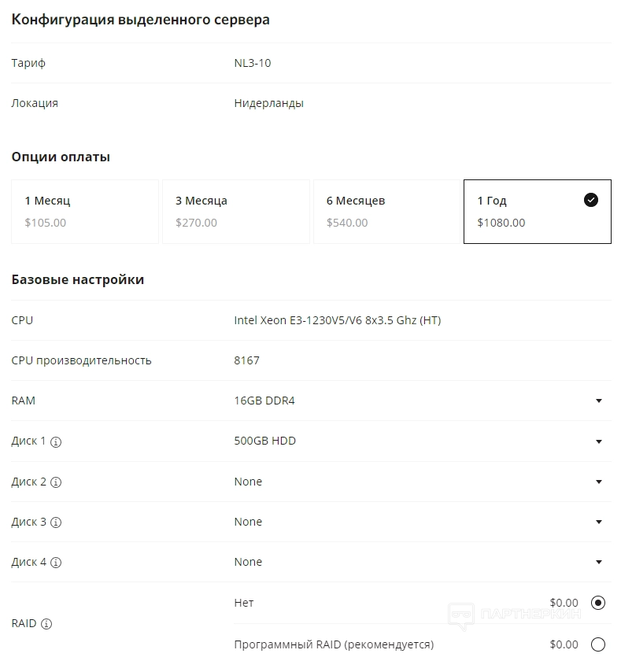This screenshot has width=621, height=672.
Task: Click the info icon next to Диск 1
Action: (56, 442)
